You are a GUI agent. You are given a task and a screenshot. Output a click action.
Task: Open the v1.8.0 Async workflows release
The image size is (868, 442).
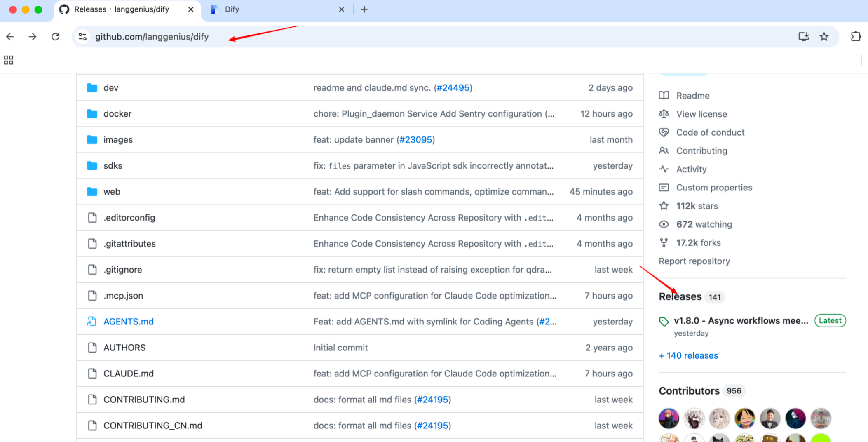pyautogui.click(x=741, y=321)
